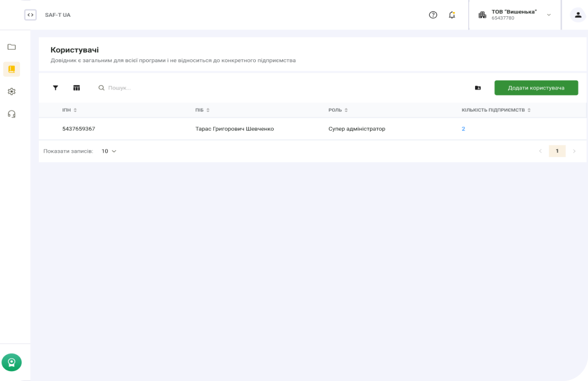The image size is (588, 381).
Task: Open the help question mark icon
Action: [433, 15]
